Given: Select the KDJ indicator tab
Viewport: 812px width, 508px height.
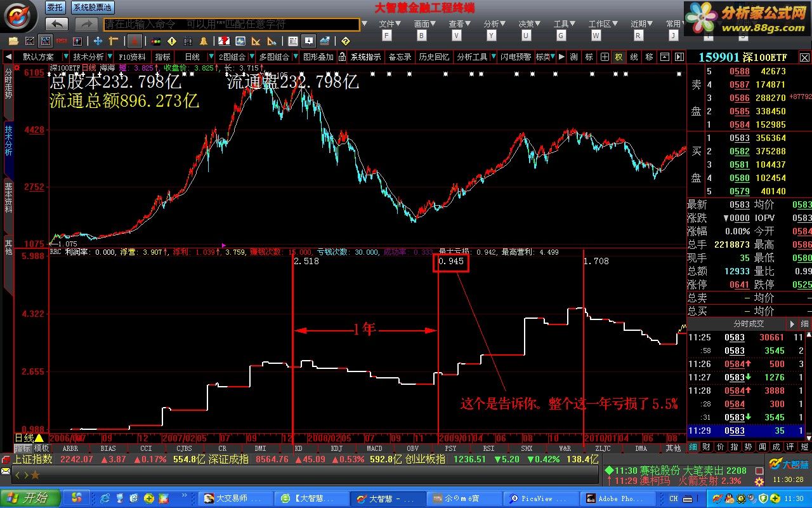Looking at the screenshot, I should click(336, 448).
